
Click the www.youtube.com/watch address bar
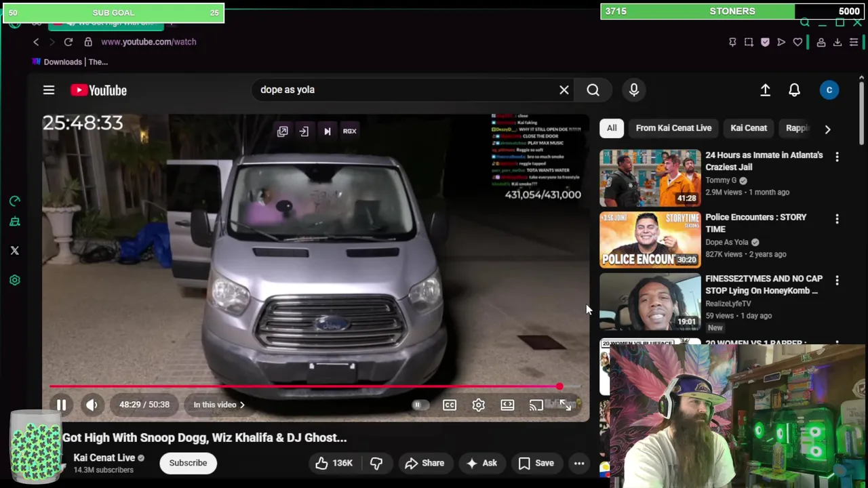coord(149,42)
